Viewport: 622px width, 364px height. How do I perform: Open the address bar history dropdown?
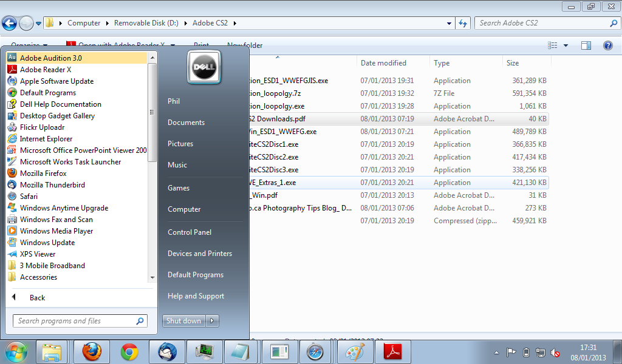click(x=449, y=24)
